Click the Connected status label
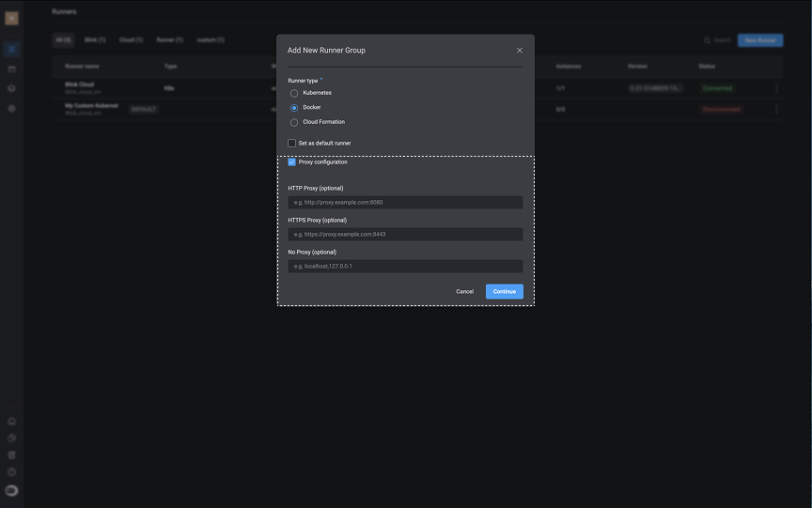This screenshot has height=508, width=812. pyautogui.click(x=717, y=88)
